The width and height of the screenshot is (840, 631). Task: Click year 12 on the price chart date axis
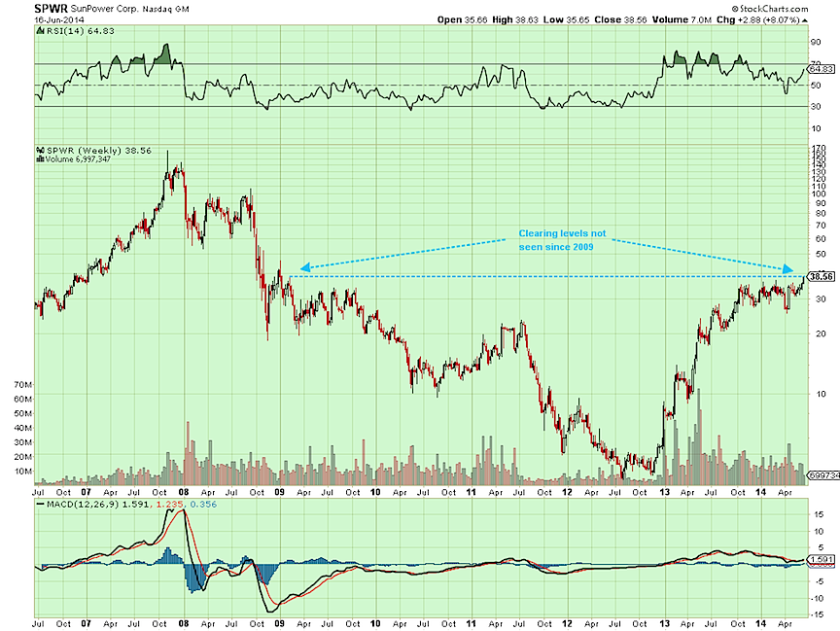pos(567,492)
